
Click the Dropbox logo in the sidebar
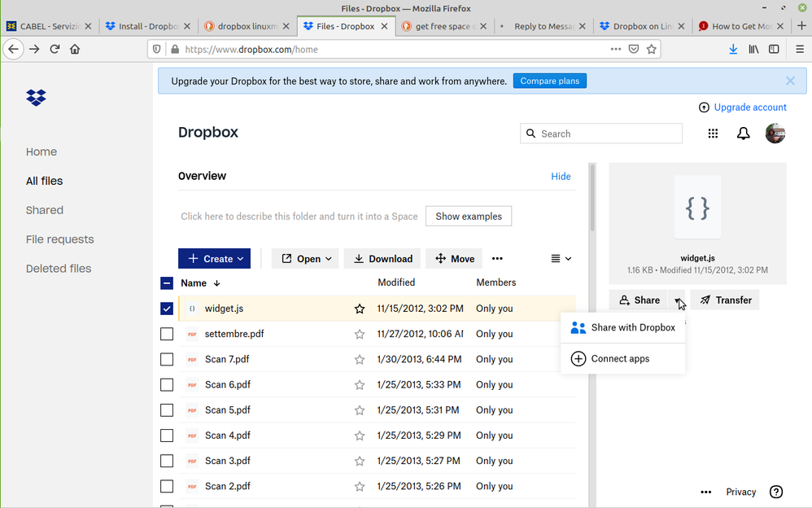coord(36,98)
